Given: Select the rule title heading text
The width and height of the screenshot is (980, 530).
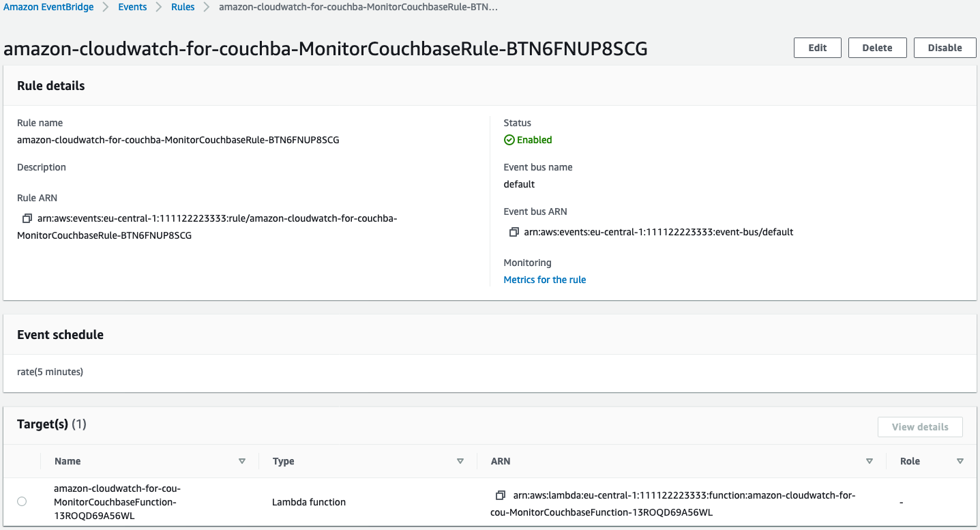Looking at the screenshot, I should click(325, 48).
